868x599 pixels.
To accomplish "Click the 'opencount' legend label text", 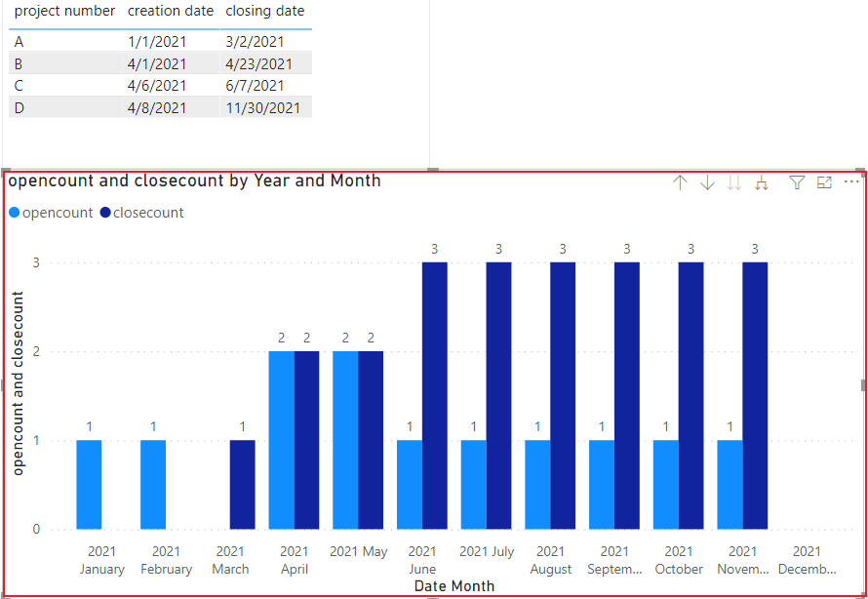I will 58,213.
